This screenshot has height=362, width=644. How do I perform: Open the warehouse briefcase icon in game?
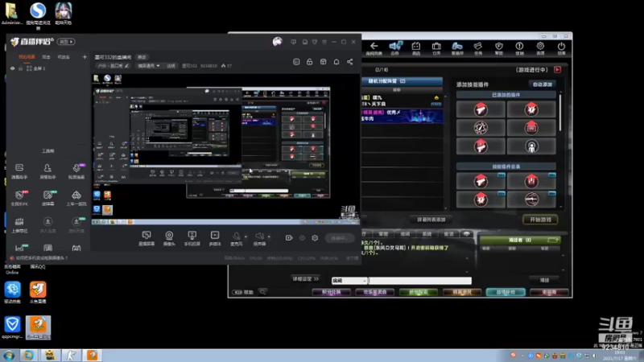click(436, 48)
